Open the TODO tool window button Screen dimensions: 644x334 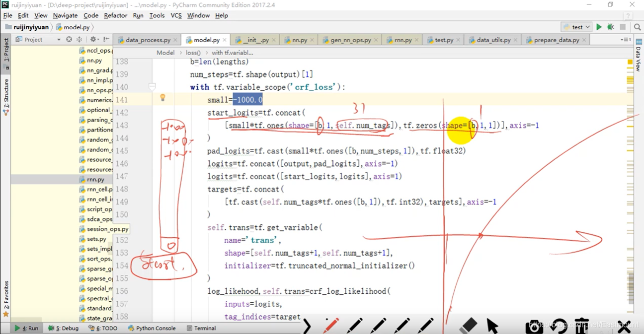[x=103, y=328]
